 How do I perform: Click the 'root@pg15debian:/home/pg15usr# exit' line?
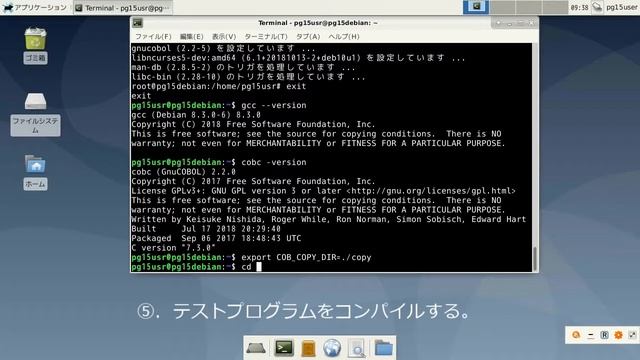coord(218,87)
